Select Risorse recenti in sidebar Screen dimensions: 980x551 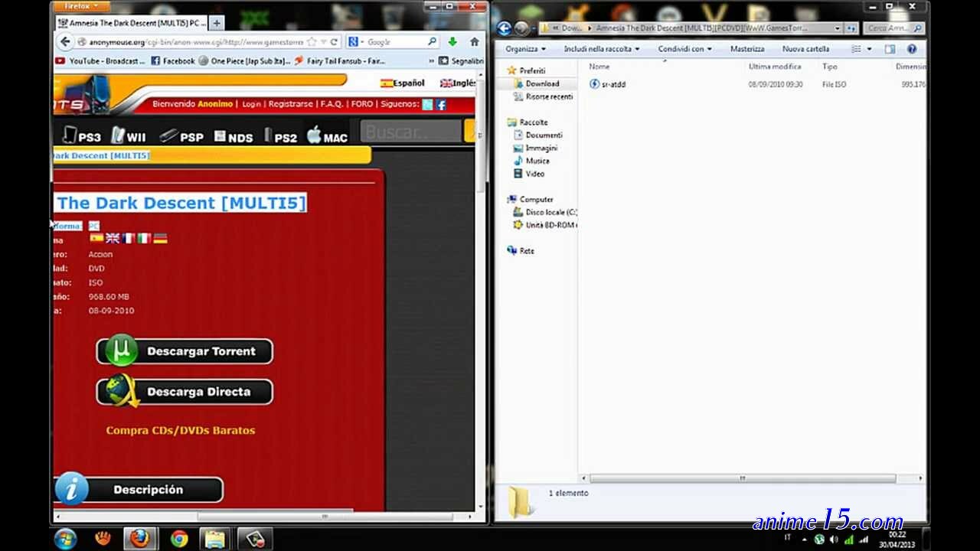click(543, 96)
